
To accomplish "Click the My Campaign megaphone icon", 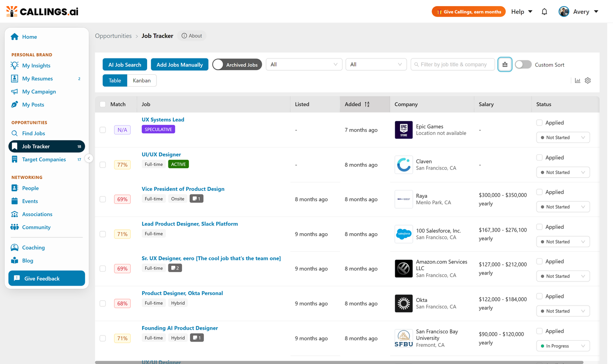I will coord(15,92).
